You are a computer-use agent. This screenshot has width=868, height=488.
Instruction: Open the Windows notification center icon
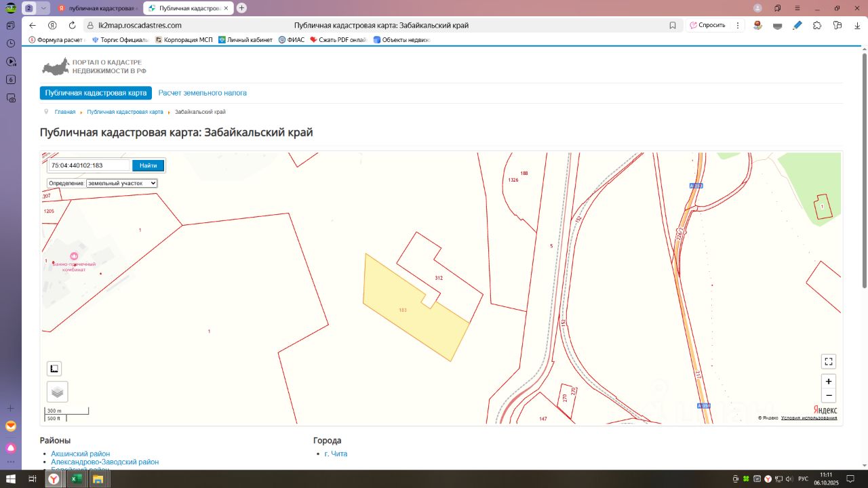(850, 479)
